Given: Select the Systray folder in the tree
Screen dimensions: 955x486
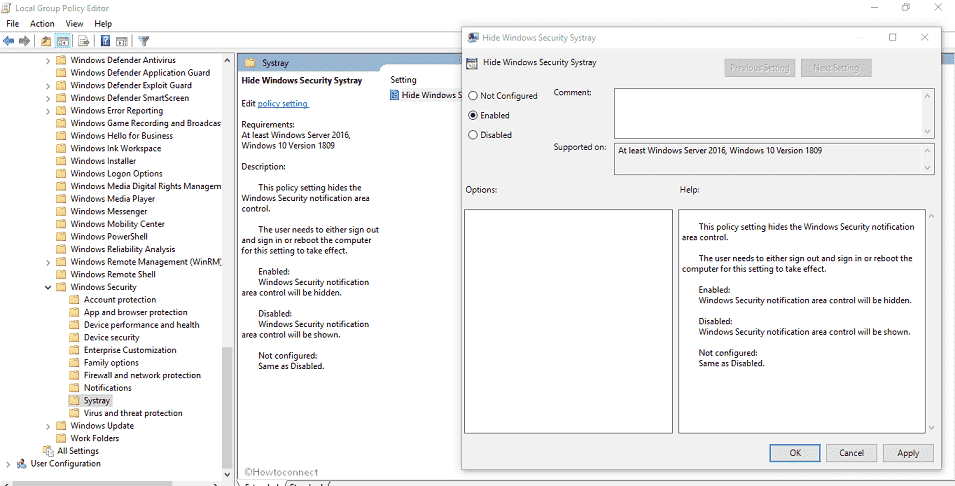Looking at the screenshot, I should 96,401.
